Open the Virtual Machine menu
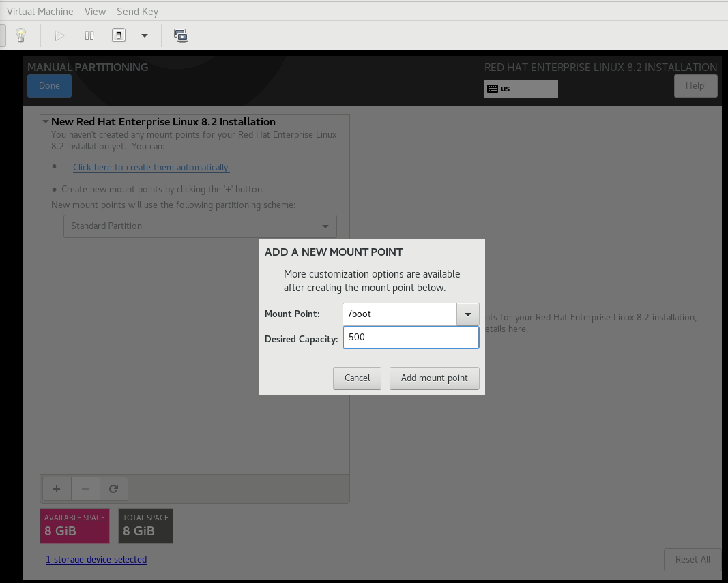728x583 pixels. point(40,12)
